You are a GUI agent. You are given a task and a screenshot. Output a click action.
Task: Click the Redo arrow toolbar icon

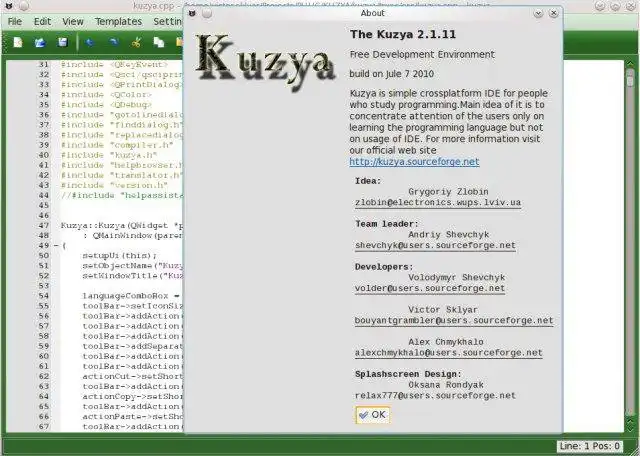pyautogui.click(x=113, y=42)
